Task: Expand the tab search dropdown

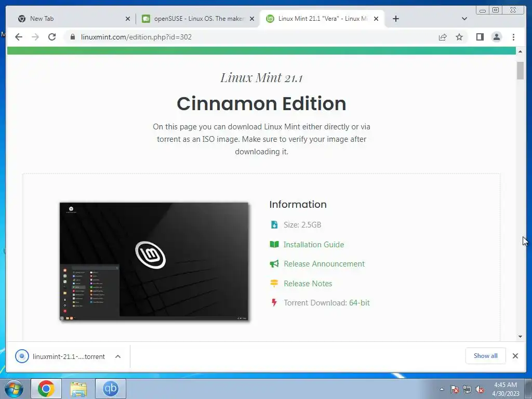Action: [464, 19]
